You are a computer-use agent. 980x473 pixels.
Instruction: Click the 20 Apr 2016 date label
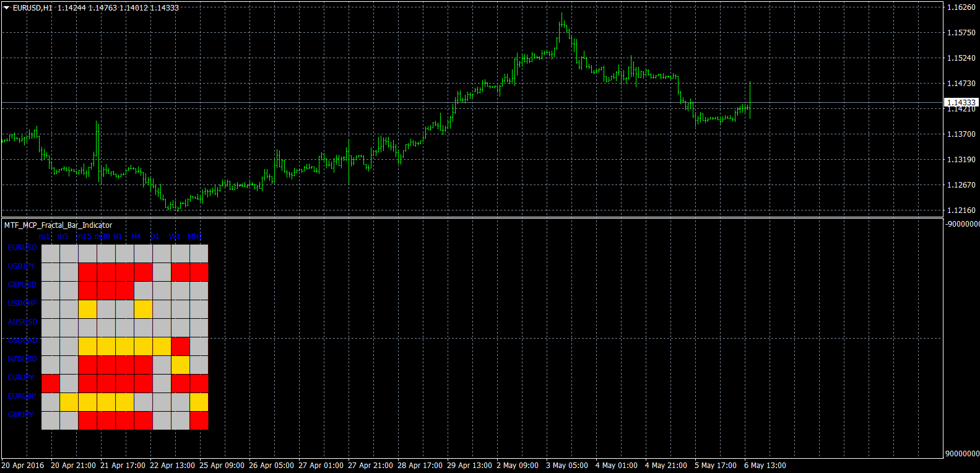[23, 466]
